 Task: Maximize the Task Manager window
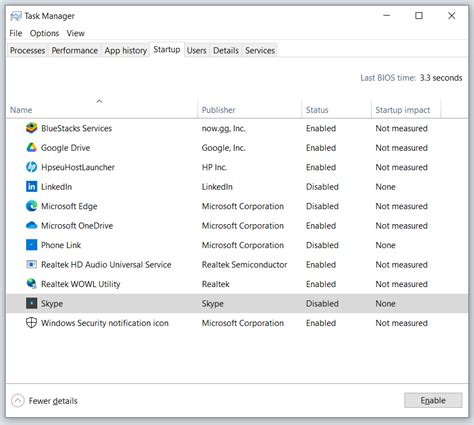(419, 16)
